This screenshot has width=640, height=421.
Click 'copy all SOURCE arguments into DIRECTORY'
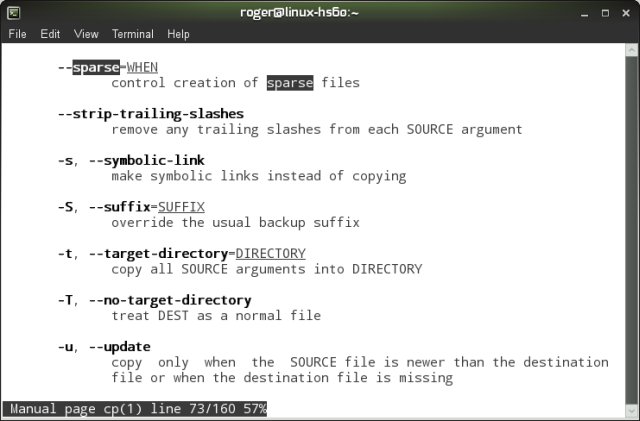(267, 270)
